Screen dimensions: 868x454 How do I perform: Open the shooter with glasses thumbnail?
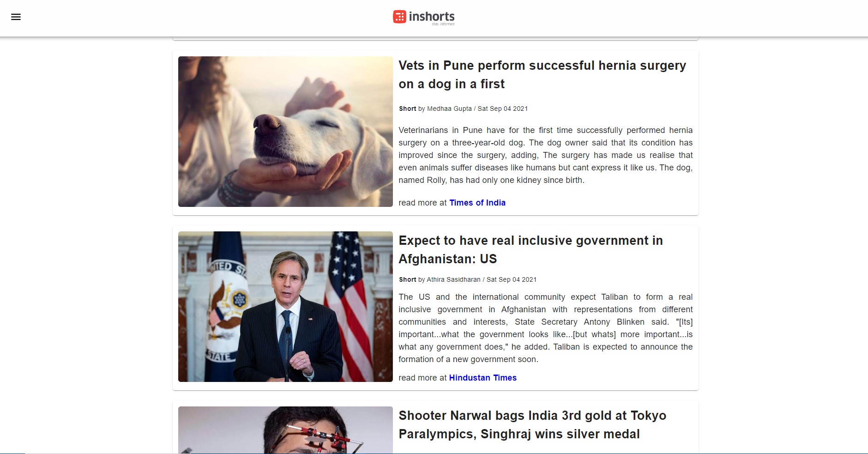click(285, 430)
